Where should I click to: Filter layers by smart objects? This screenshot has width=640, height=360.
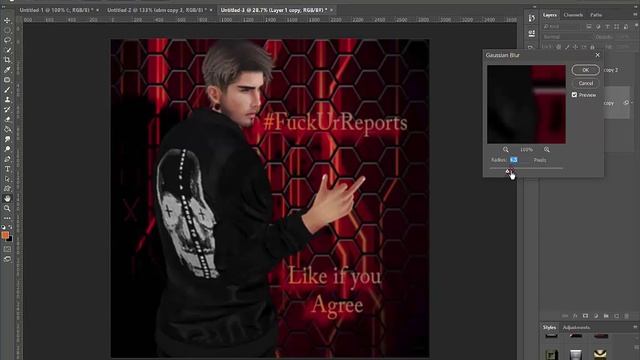click(626, 27)
